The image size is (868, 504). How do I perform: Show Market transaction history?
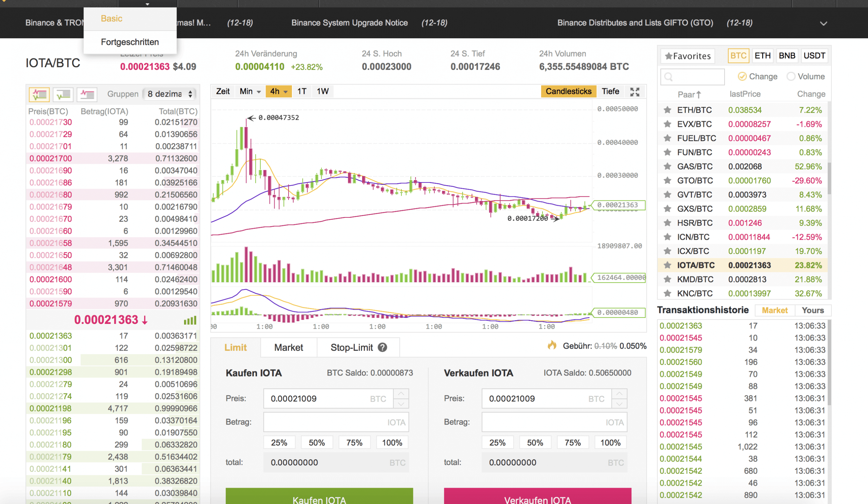[x=775, y=310]
